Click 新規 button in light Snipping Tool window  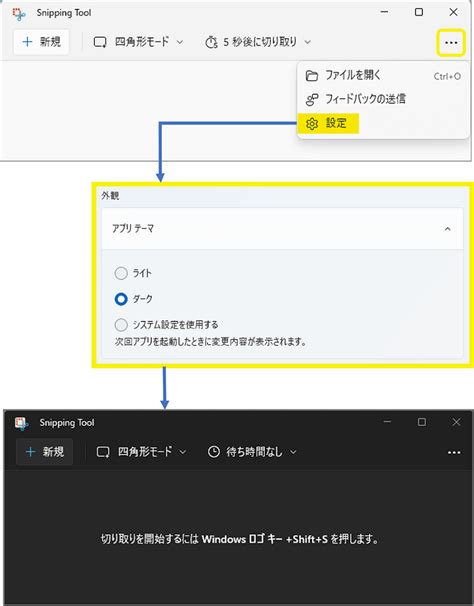(41, 41)
